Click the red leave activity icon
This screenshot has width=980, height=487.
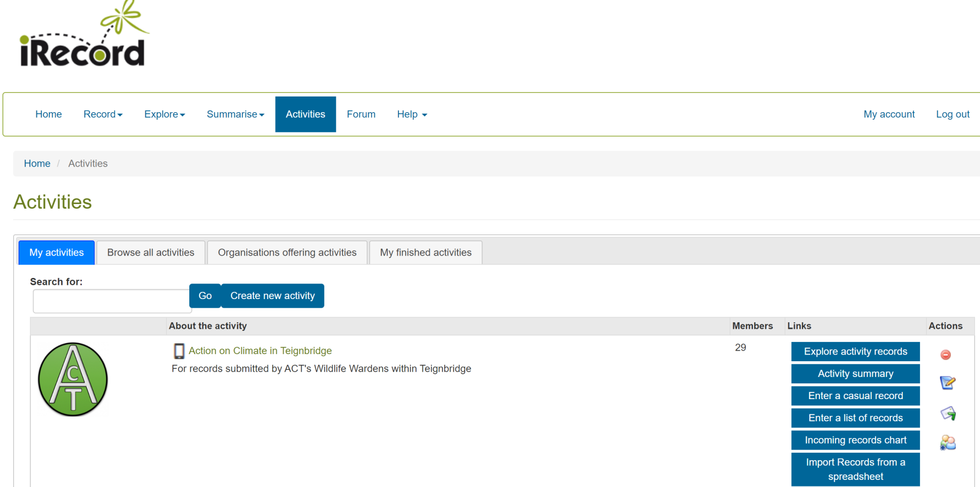(946, 355)
